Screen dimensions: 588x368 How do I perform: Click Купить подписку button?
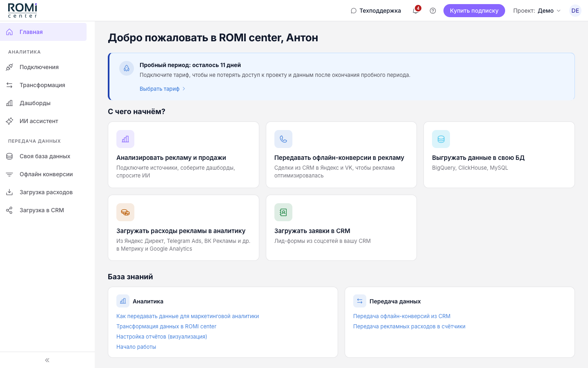[x=474, y=11]
